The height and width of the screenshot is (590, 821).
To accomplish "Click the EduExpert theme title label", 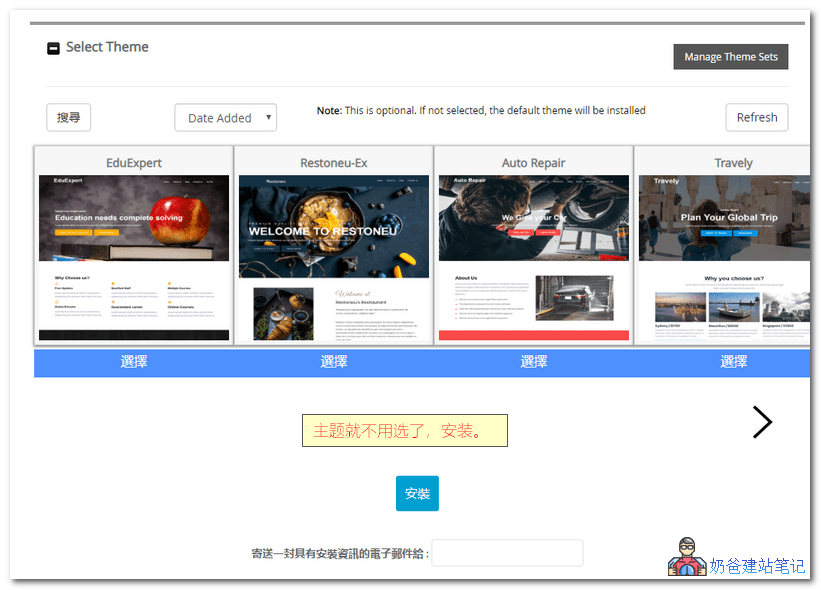I will tap(133, 162).
